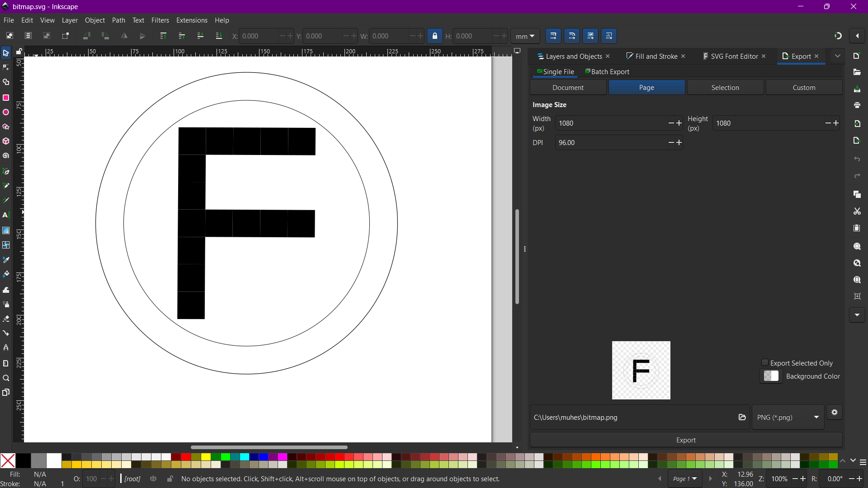The image size is (868, 488).
Task: Open snapping options arrow
Action: point(857,36)
